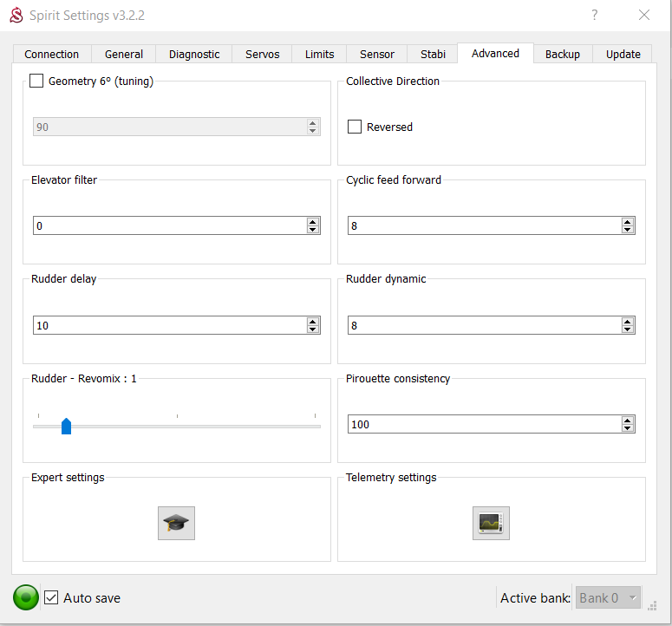The width and height of the screenshot is (672, 626).
Task: Increase Cyclic feed forward with up arrow
Action: pyautogui.click(x=628, y=222)
